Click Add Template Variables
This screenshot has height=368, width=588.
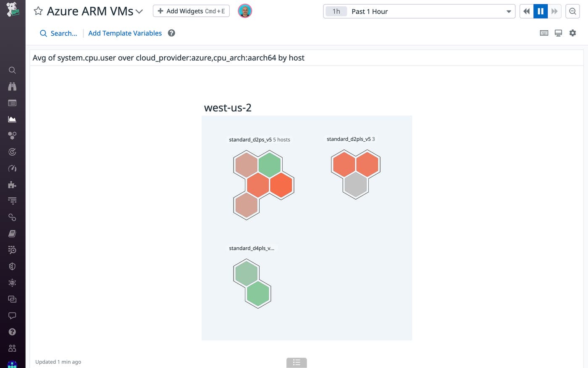tap(125, 33)
